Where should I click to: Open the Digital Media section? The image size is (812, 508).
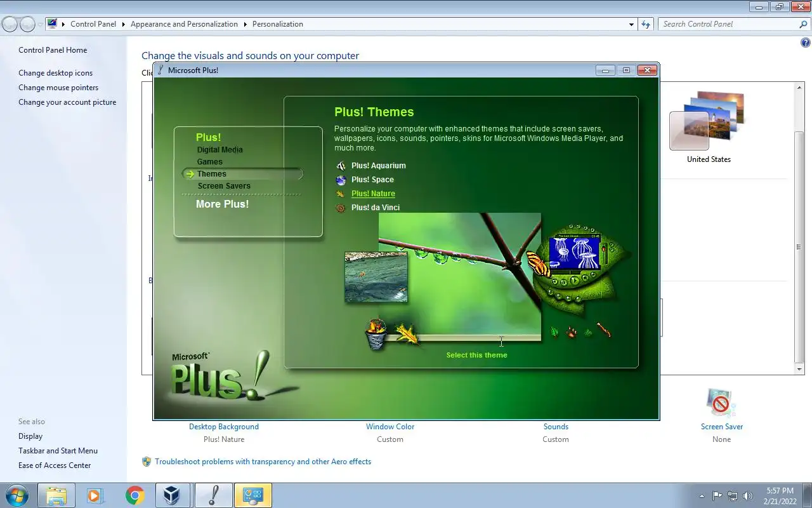pyautogui.click(x=220, y=150)
